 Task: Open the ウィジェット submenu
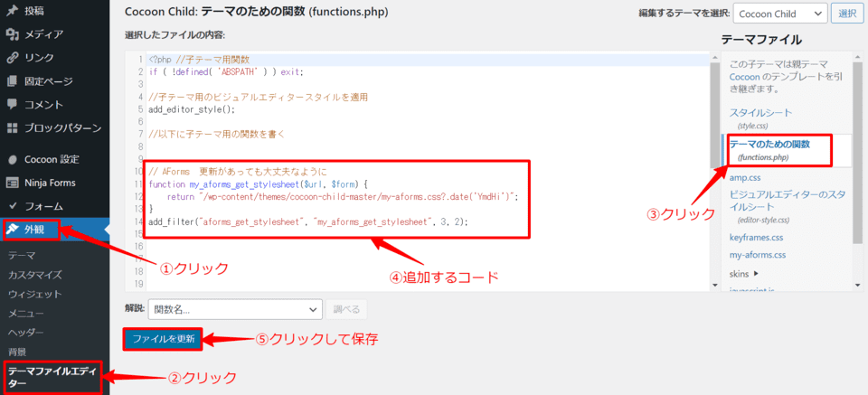pos(35,295)
